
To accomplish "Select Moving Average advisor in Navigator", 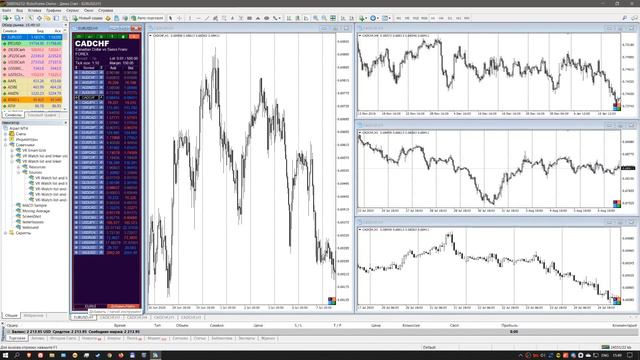I will coord(36,211).
